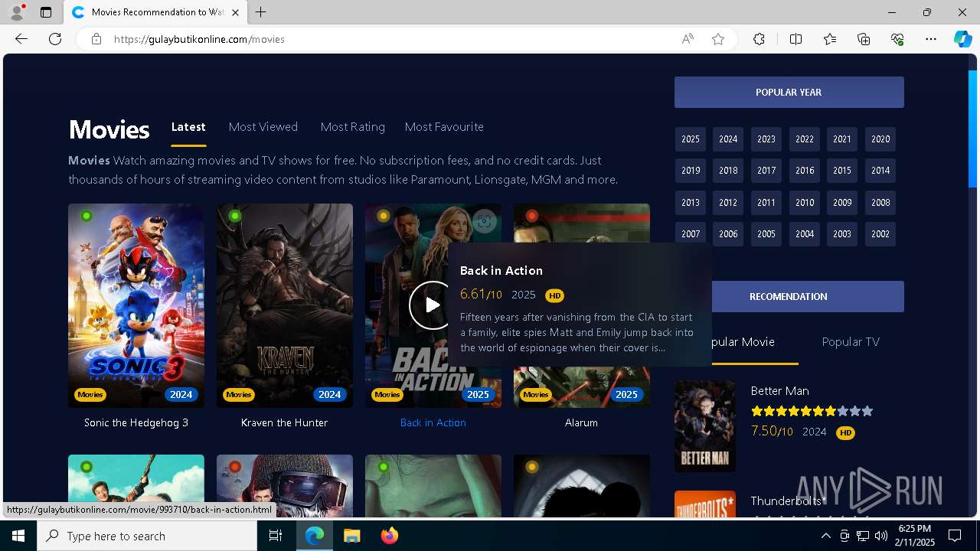Filter by year 2020

[880, 139]
